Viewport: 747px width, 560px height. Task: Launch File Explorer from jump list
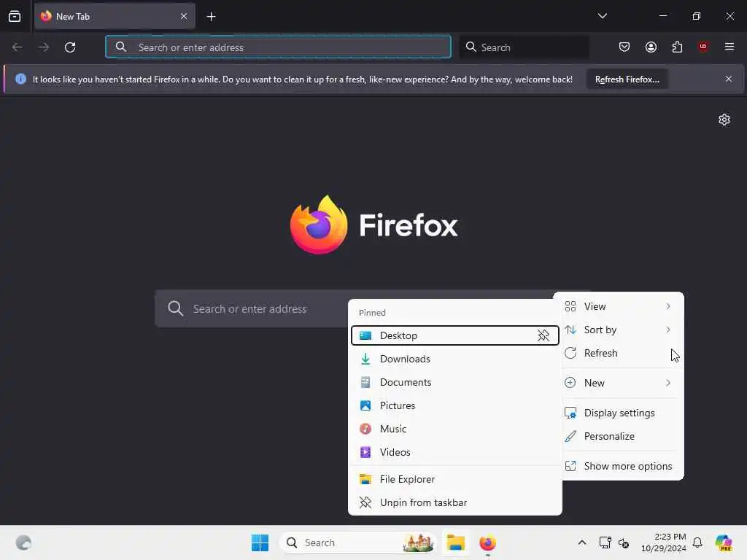tap(455, 479)
